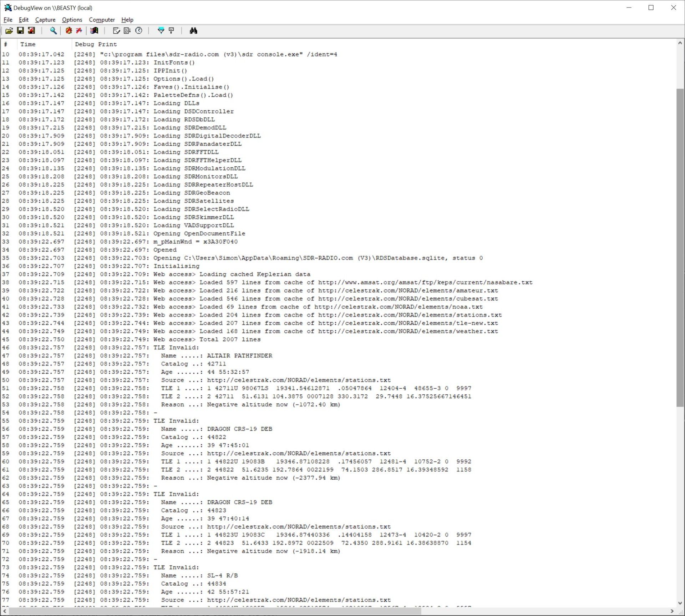Click the clock time format icon
Image resolution: width=685 pixels, height=616 pixels.
point(139,31)
